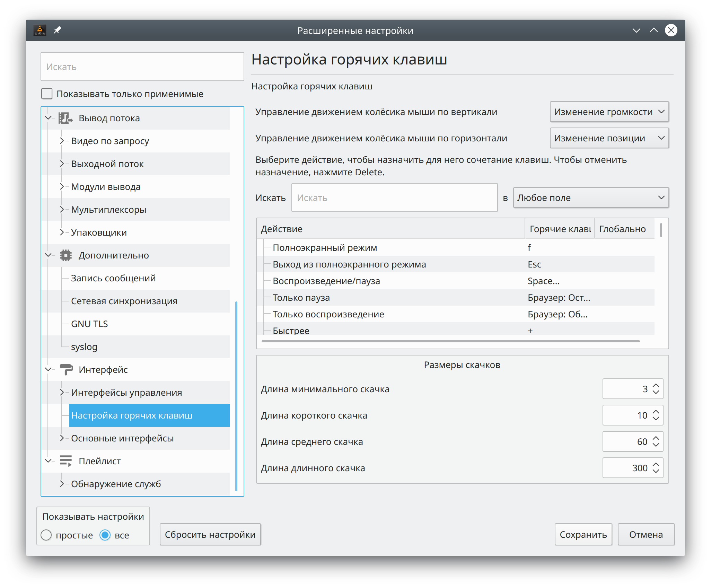Screen dimensions: 711x588
Task: Click the pin window icon in title bar
Action: (58, 30)
